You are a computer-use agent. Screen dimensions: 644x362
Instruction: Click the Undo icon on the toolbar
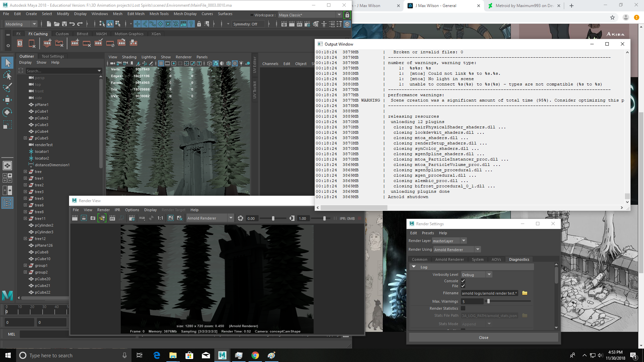coord(72,24)
